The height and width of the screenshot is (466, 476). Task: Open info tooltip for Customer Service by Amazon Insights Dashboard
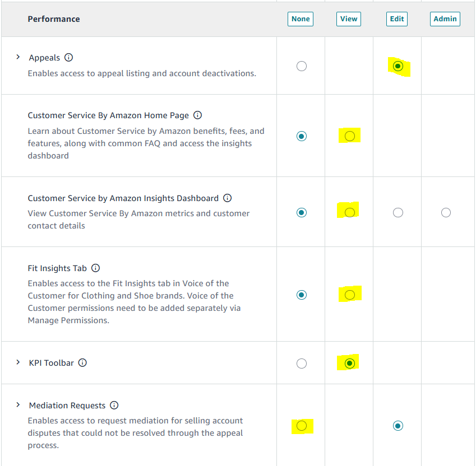pos(227,198)
